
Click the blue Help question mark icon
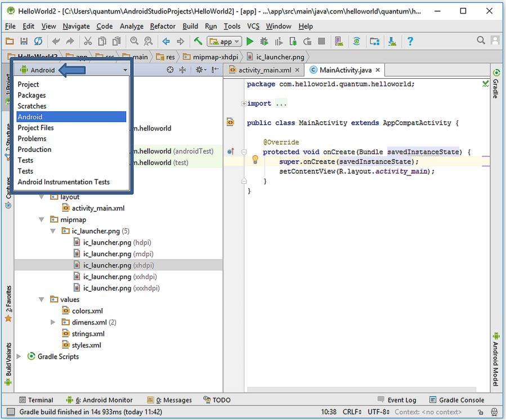[410, 41]
